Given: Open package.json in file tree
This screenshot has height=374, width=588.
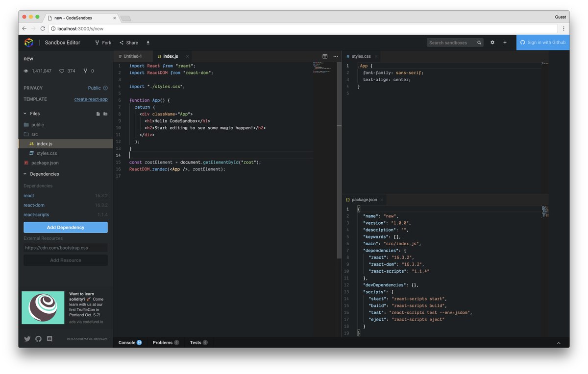Looking at the screenshot, I should pos(66,163).
